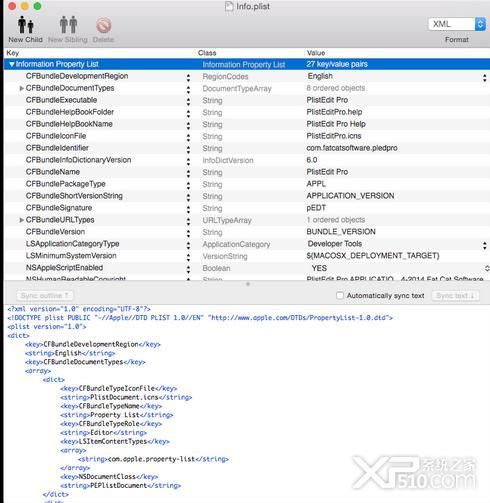Select the CFBundleShortVersionString key row

[74, 196]
